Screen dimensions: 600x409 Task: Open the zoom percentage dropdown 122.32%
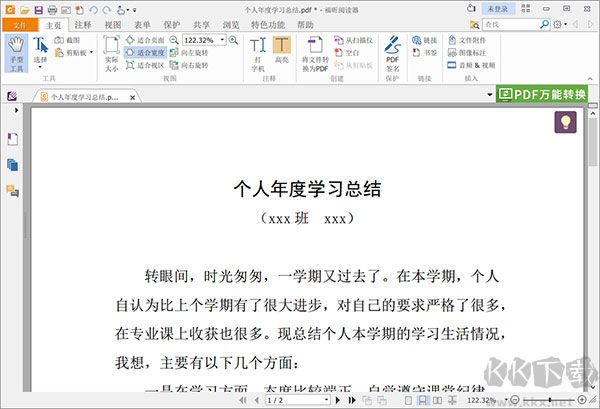(222, 40)
